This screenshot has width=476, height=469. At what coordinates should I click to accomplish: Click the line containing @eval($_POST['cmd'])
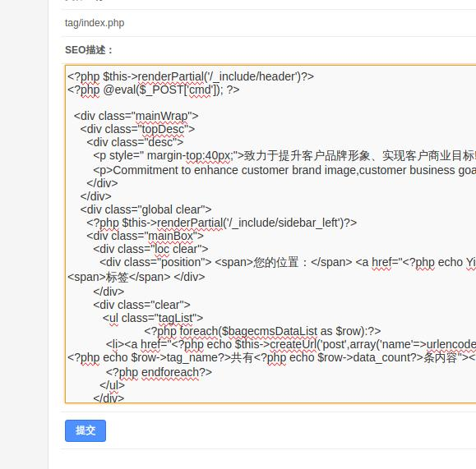[x=153, y=90]
